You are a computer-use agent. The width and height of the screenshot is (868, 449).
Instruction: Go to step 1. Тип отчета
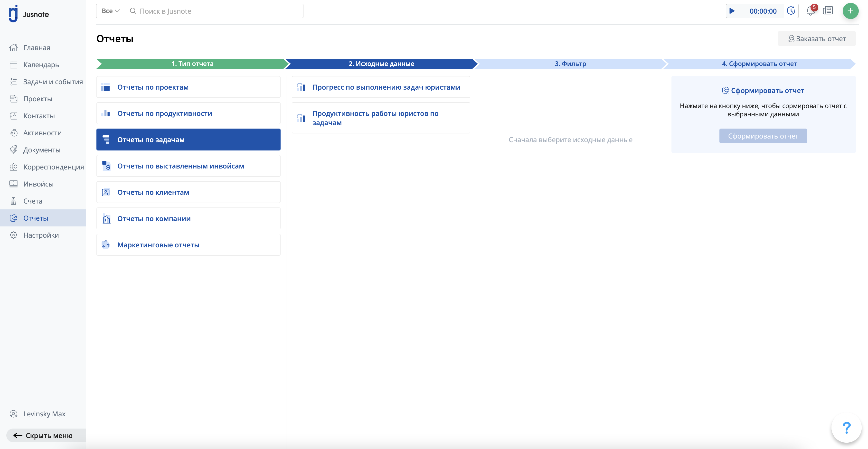click(192, 64)
